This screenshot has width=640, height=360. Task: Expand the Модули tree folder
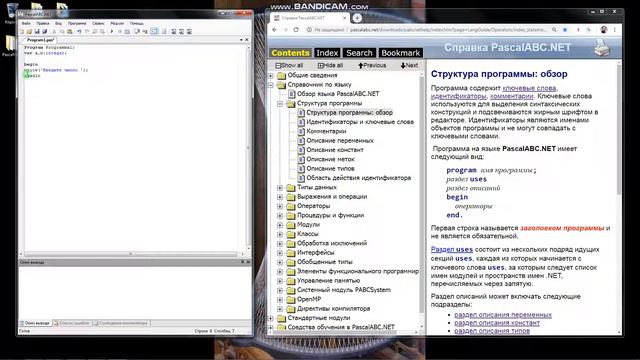tap(280, 225)
